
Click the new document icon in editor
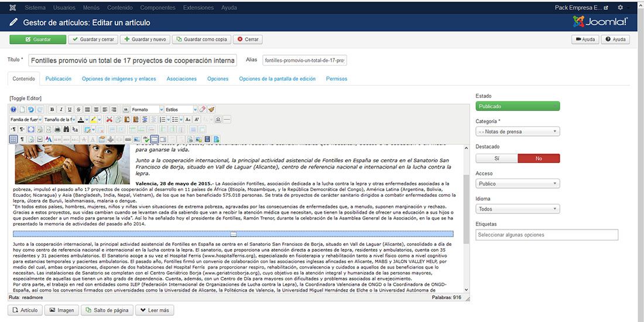click(22, 109)
